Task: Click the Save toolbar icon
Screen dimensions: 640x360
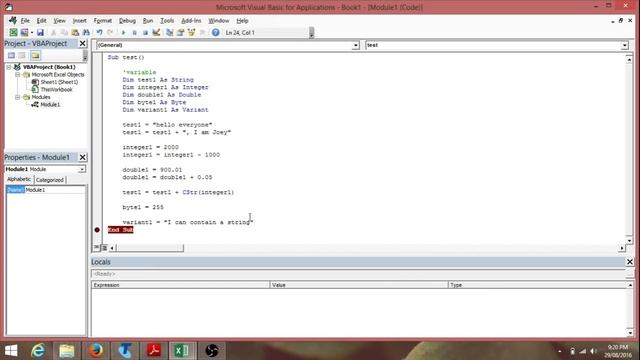Action: tap(40, 32)
